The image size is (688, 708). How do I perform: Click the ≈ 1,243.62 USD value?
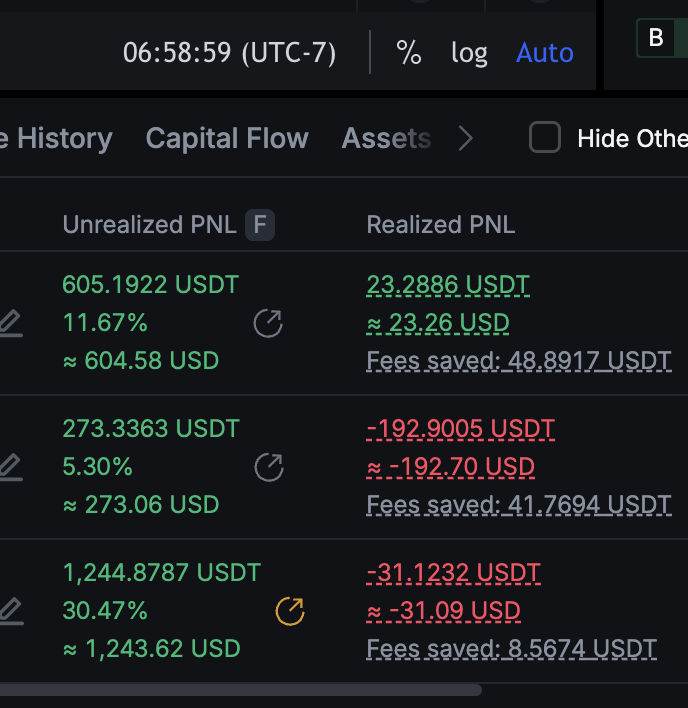152,648
